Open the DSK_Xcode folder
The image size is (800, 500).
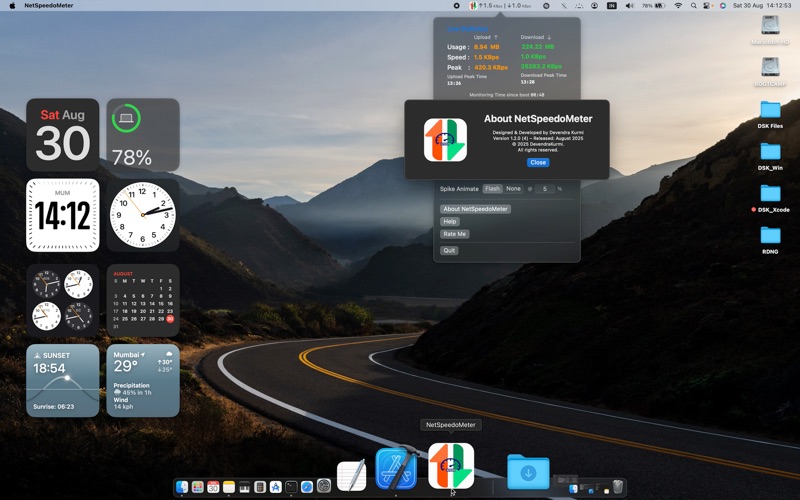[x=770, y=198]
